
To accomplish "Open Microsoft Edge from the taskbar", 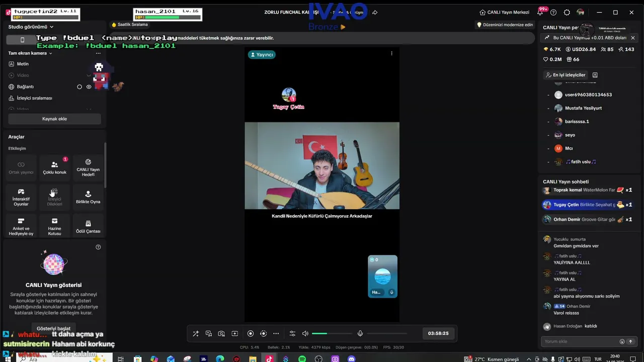I will 220,359.
